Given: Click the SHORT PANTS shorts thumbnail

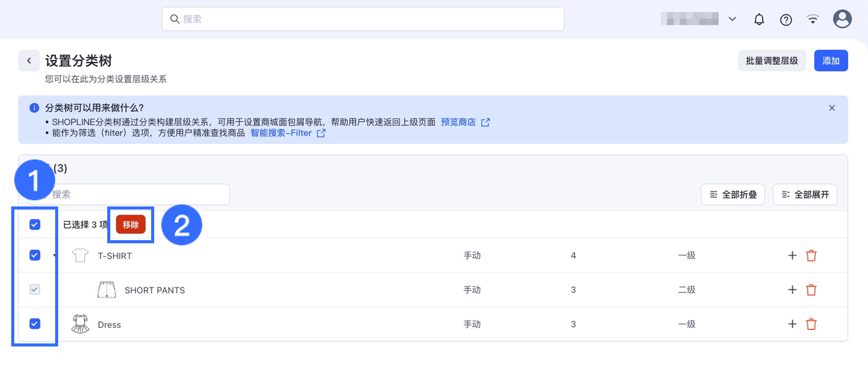Looking at the screenshot, I should click(107, 290).
